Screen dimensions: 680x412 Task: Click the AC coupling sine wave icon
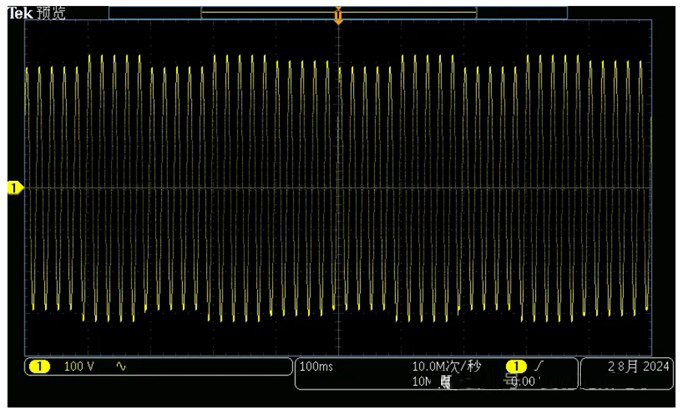(121, 367)
